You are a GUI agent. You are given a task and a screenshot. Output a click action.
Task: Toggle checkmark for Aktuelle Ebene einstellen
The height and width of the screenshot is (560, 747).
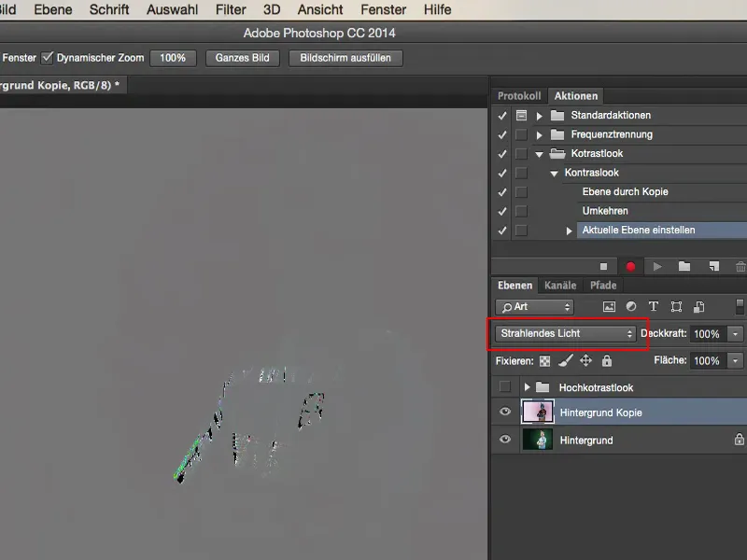(501, 230)
